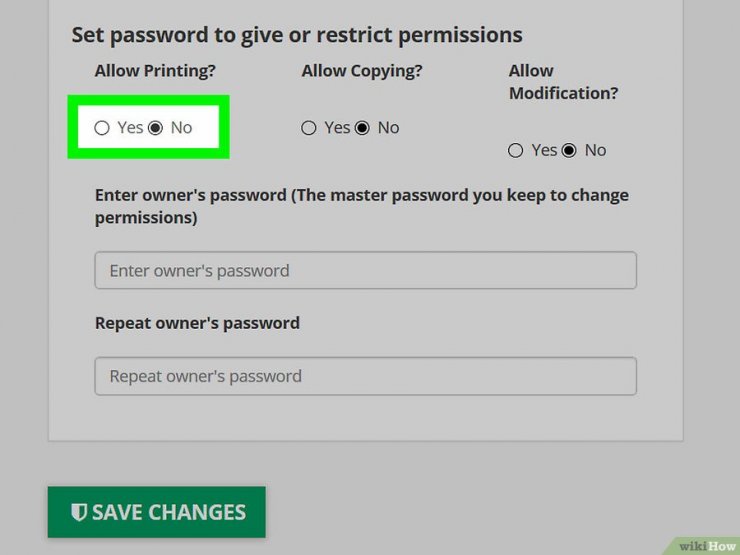Click the Set password permissions heading
Image resolution: width=740 pixels, height=555 pixels.
coord(297,35)
